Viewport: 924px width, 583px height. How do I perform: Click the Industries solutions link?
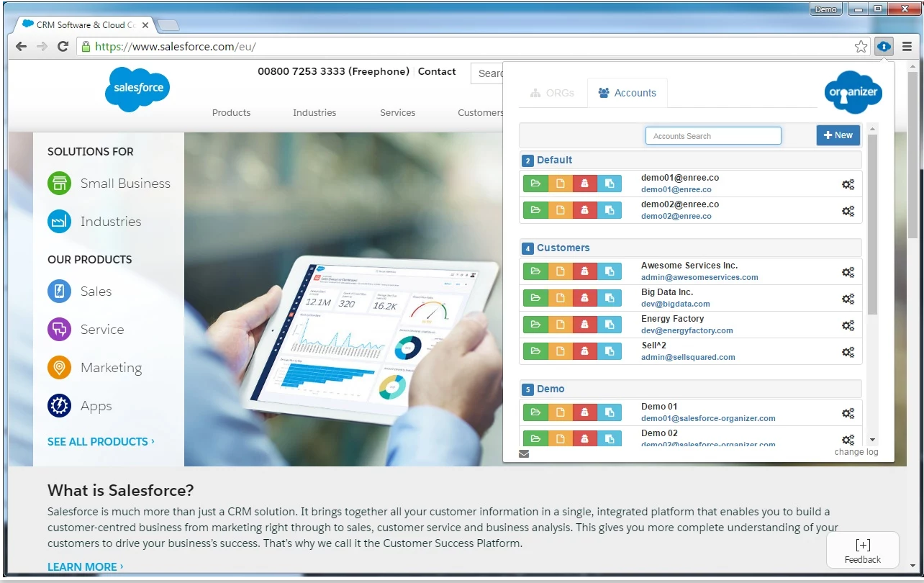pos(111,222)
